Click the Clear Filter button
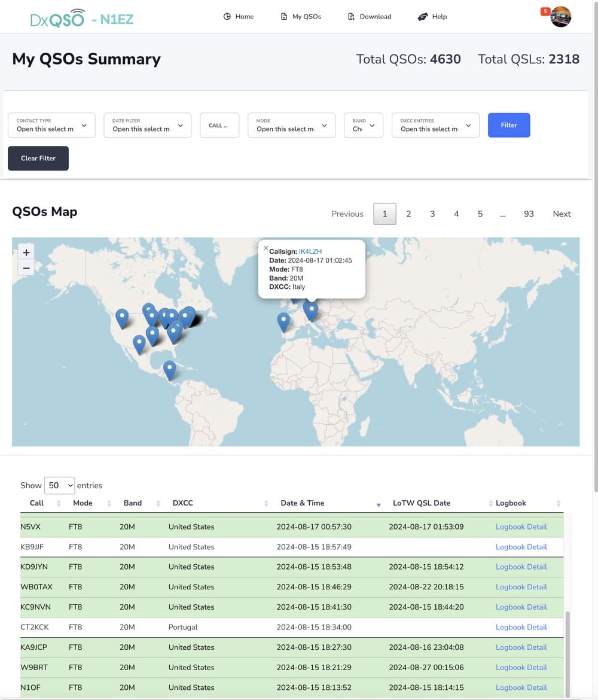 click(x=38, y=158)
